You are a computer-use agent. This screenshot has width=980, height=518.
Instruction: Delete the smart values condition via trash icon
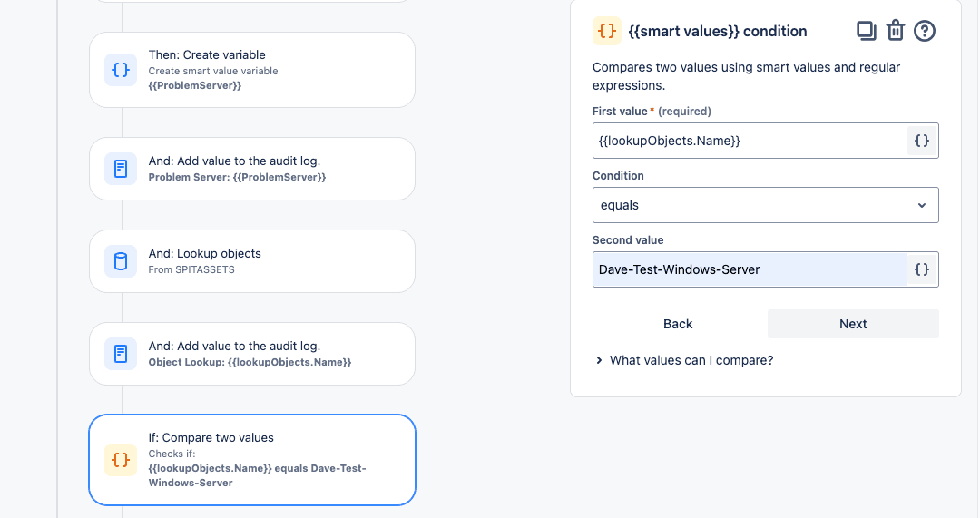click(896, 31)
